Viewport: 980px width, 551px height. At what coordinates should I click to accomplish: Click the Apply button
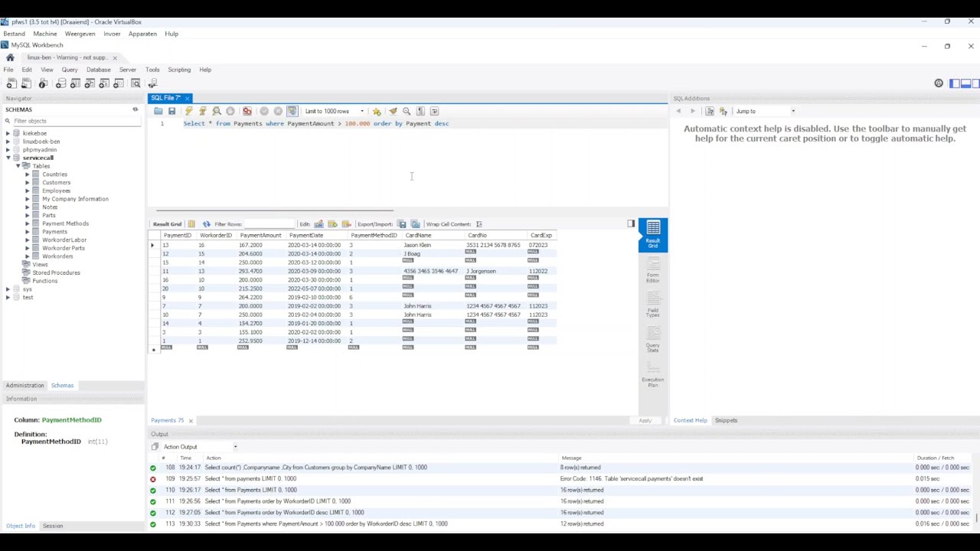click(645, 421)
